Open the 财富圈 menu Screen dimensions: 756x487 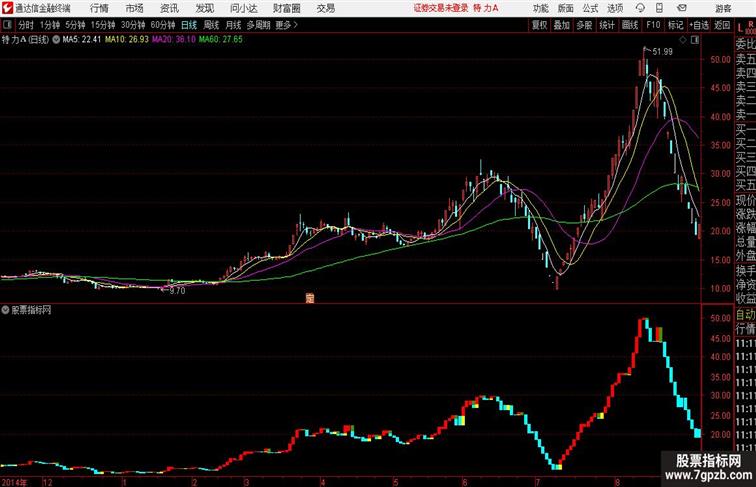coord(286,8)
